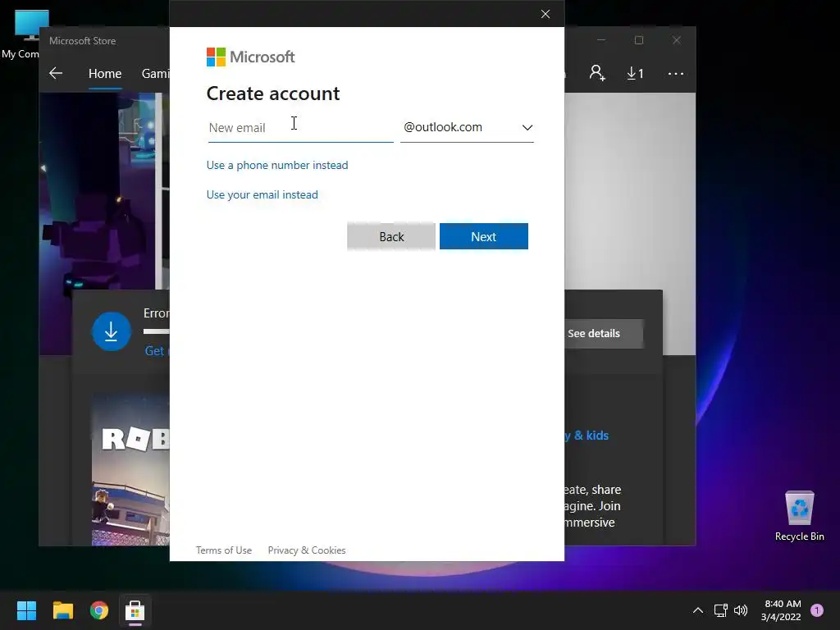Launch Google Chrome from taskbar
The image size is (840, 630).
click(99, 610)
